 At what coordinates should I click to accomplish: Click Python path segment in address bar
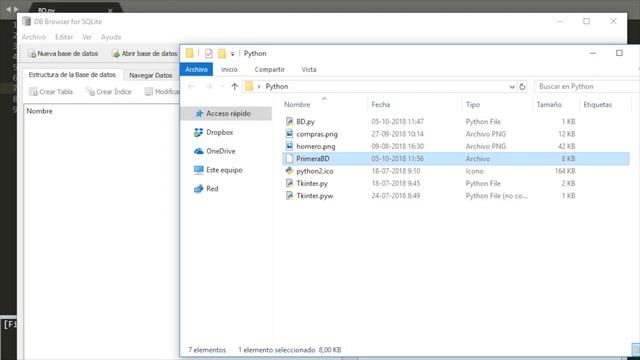click(x=277, y=87)
